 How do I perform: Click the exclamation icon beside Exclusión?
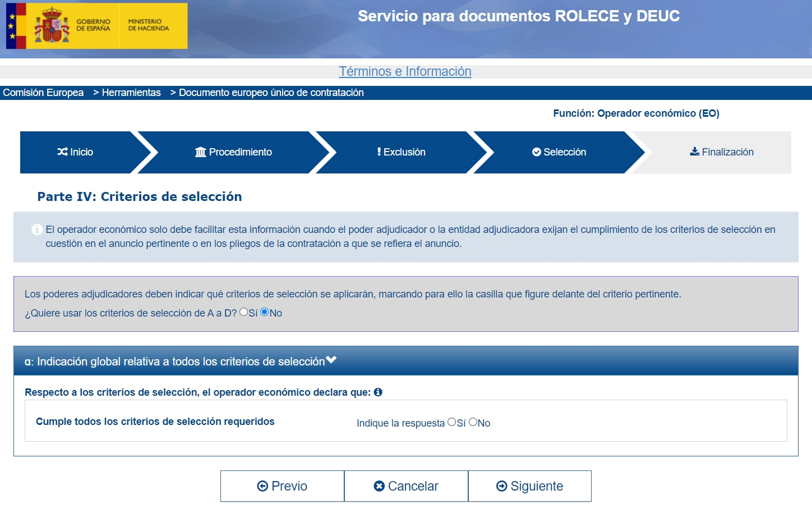[379, 152]
